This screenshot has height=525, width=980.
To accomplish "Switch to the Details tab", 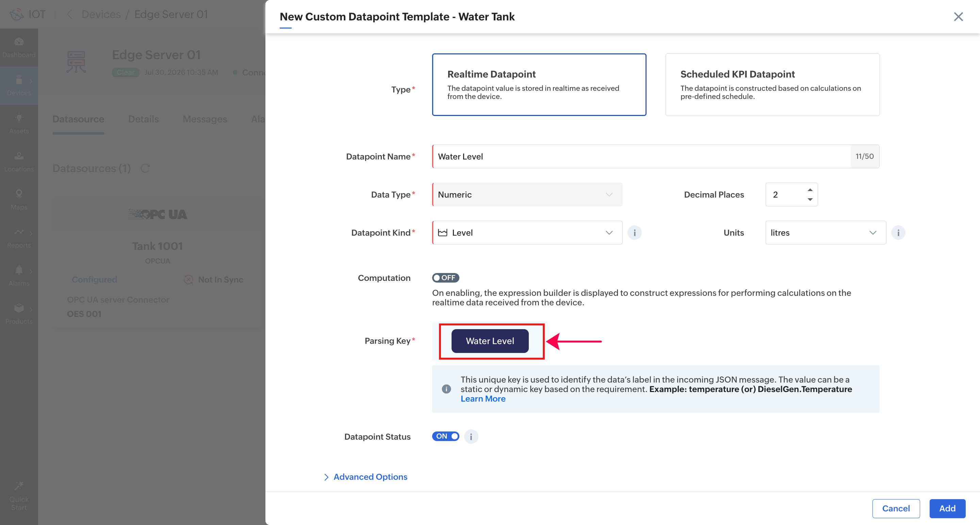I will (143, 119).
